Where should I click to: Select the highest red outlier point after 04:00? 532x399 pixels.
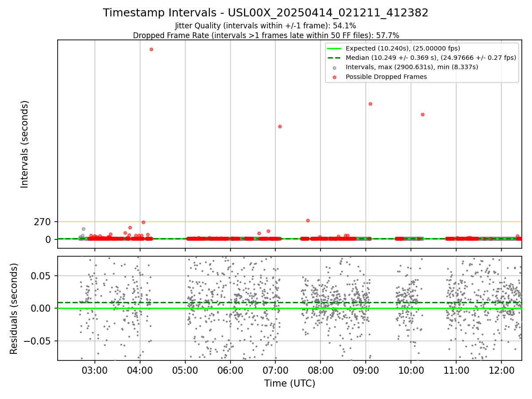click(151, 49)
